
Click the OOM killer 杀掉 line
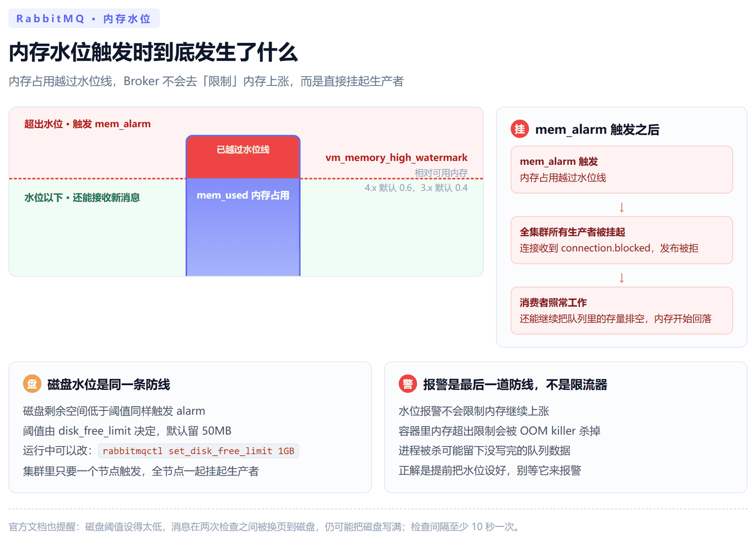point(499,431)
